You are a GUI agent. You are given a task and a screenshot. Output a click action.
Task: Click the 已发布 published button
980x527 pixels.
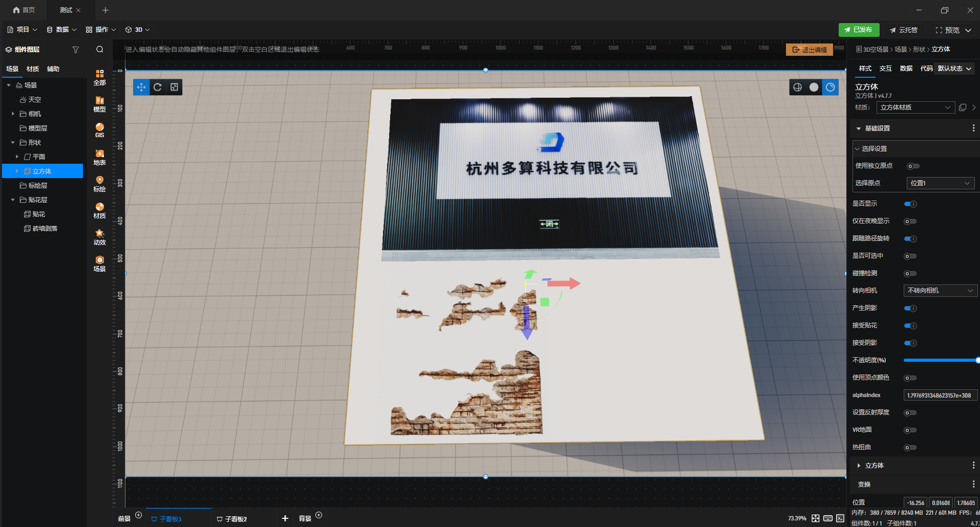[x=859, y=30]
